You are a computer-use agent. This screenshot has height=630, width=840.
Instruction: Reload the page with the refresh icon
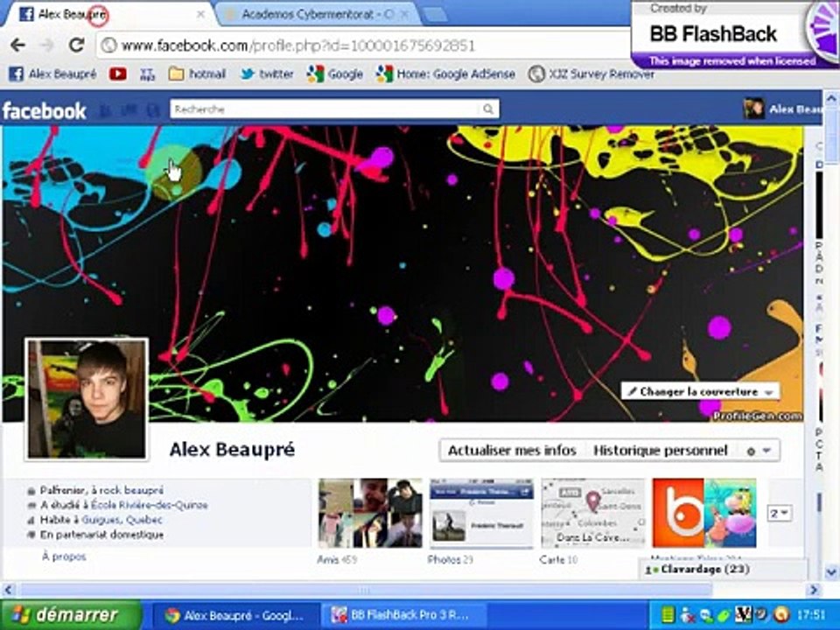pyautogui.click(x=76, y=45)
